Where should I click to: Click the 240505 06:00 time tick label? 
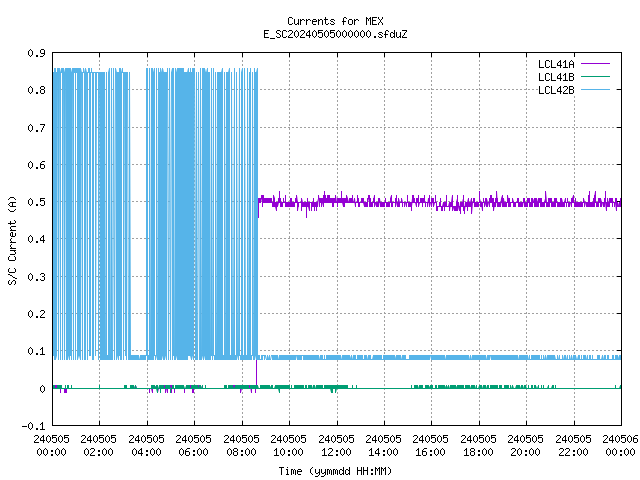(x=193, y=446)
